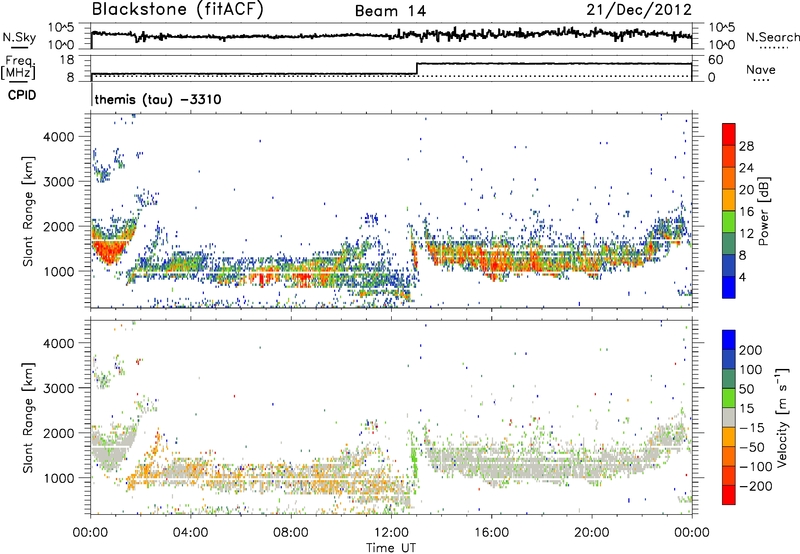This screenshot has width=800, height=554.
Task: Click the 04:00 time tick label
Action: pos(190,533)
